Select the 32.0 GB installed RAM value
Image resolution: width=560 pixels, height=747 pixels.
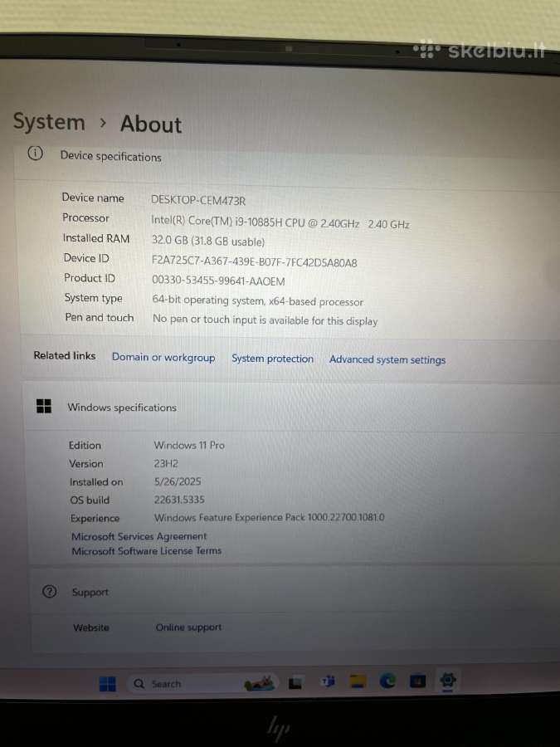(x=208, y=241)
